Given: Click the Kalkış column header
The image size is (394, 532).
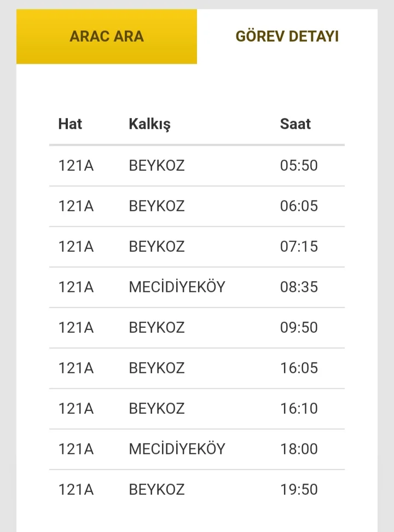Looking at the screenshot, I should (149, 124).
